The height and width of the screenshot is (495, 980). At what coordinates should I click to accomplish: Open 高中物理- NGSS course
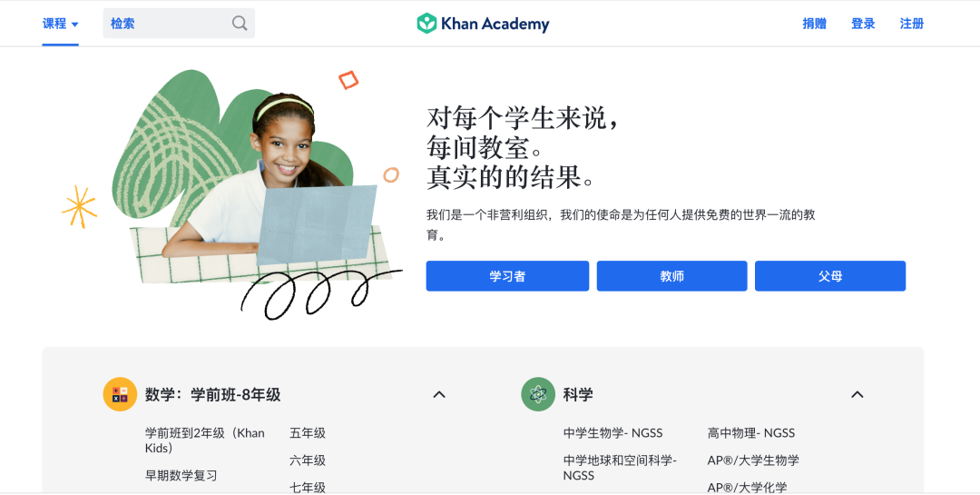(x=751, y=433)
